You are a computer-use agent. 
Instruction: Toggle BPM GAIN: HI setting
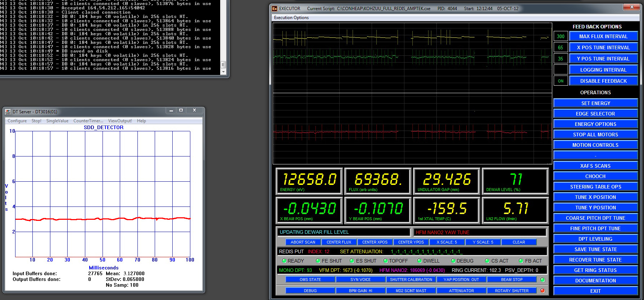coord(360,291)
